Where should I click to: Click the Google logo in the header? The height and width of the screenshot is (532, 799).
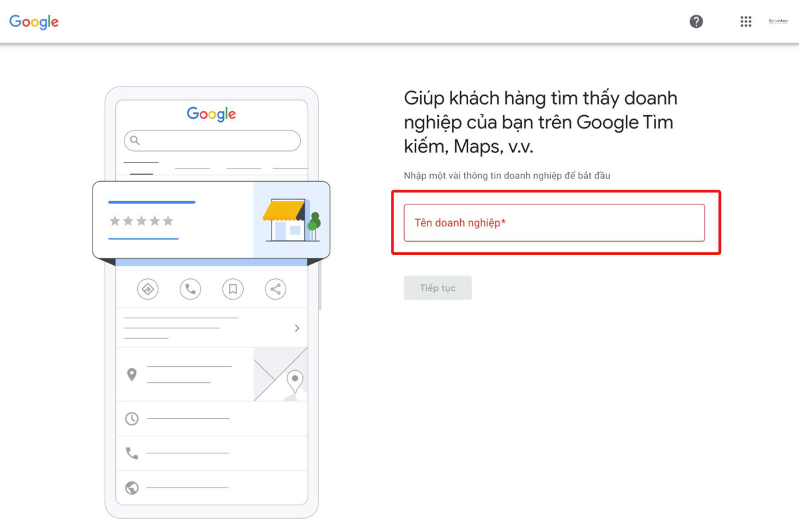coord(34,22)
